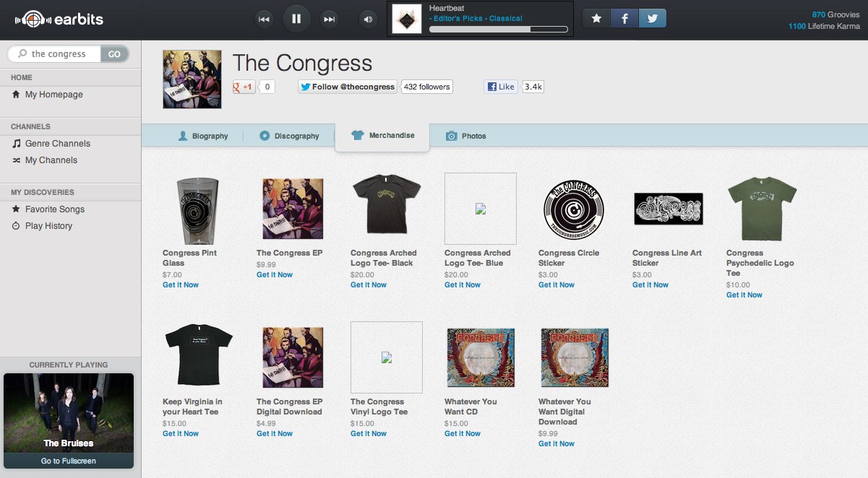Open the Photos tab
Image resolution: width=868 pixels, height=478 pixels.
[466, 136]
